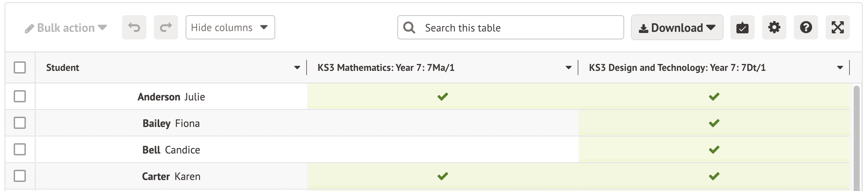
Task: Click the magnifier search icon
Action: point(409,27)
